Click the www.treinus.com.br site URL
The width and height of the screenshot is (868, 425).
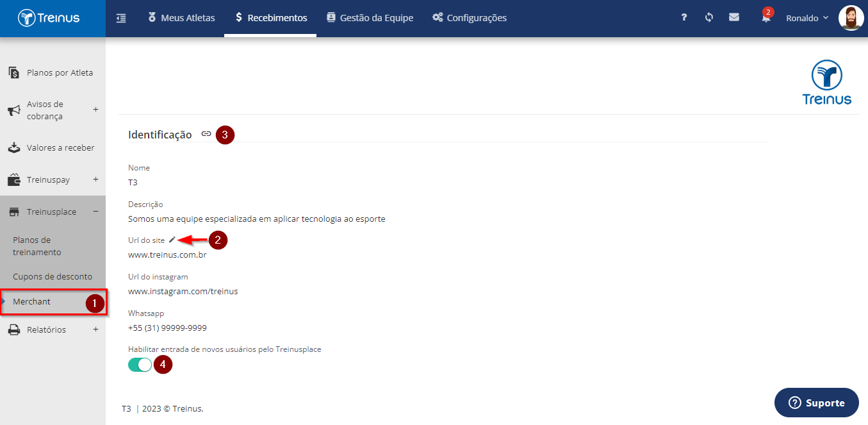pos(167,255)
